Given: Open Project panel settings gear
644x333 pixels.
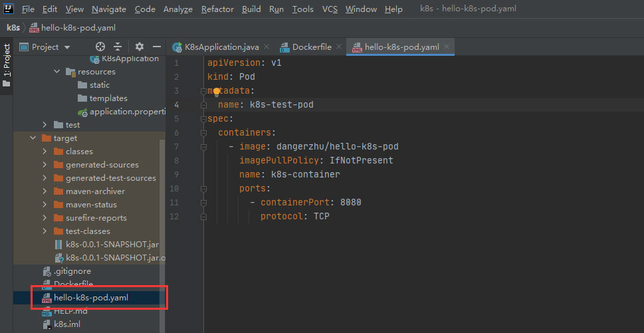Looking at the screenshot, I should 139,47.
